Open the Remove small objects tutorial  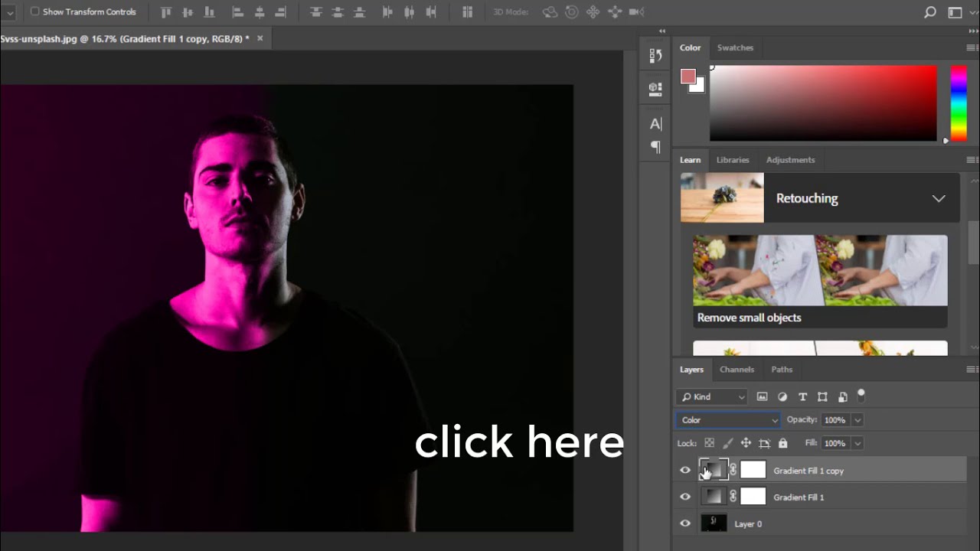click(820, 281)
